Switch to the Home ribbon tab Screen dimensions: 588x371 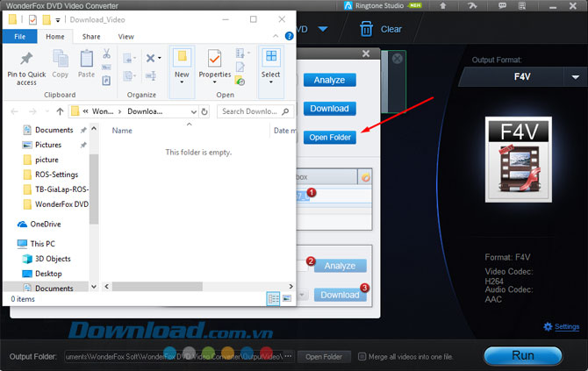point(54,36)
